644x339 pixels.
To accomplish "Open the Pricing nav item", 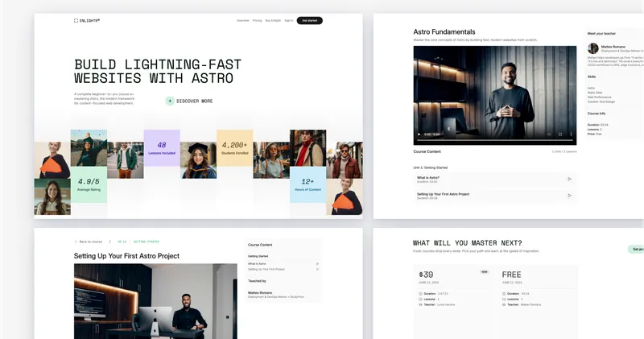I will coord(258,20).
